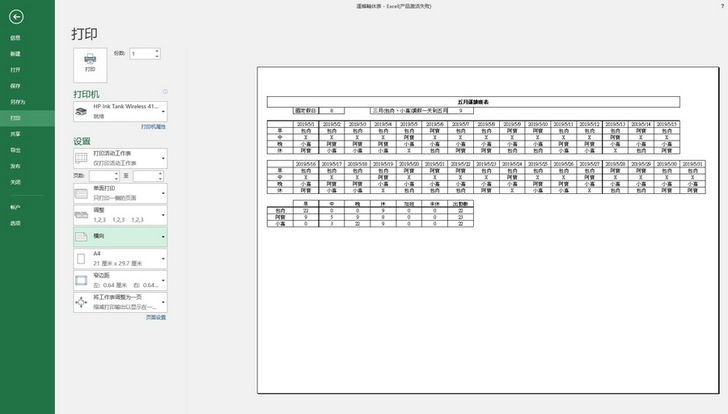Open 另存为 (Save As) in sidebar

17,101
